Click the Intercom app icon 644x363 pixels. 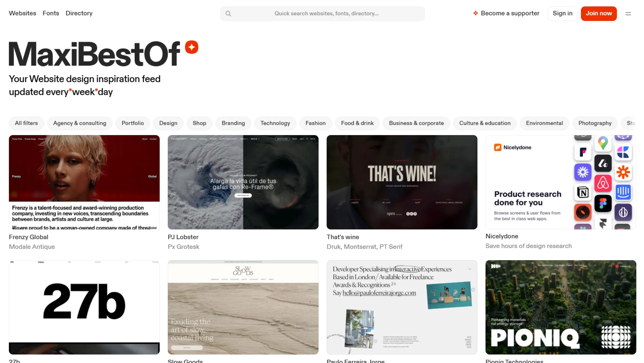(x=623, y=192)
